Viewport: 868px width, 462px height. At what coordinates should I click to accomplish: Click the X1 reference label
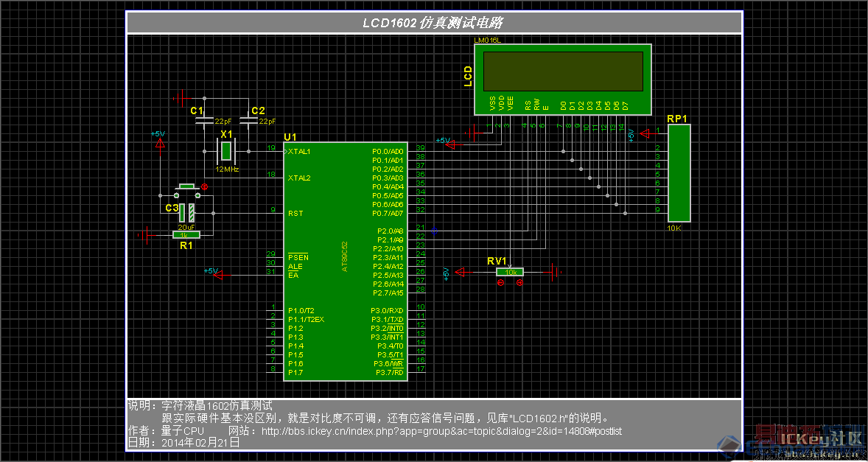226,134
